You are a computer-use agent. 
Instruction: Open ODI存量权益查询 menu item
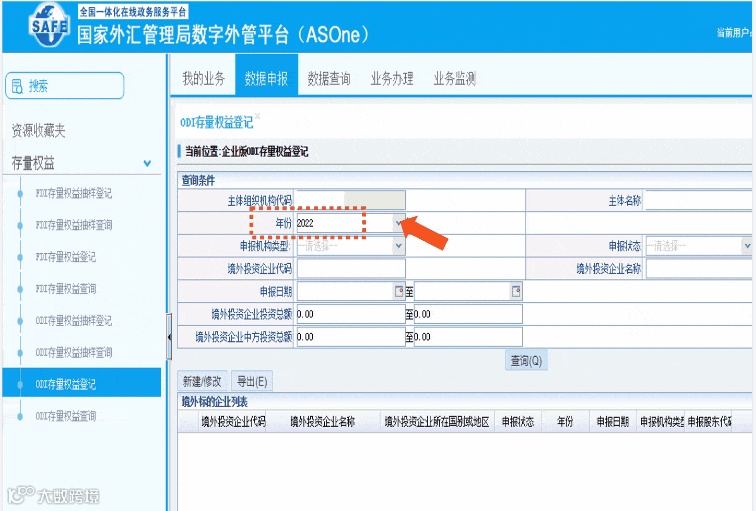coord(66,416)
